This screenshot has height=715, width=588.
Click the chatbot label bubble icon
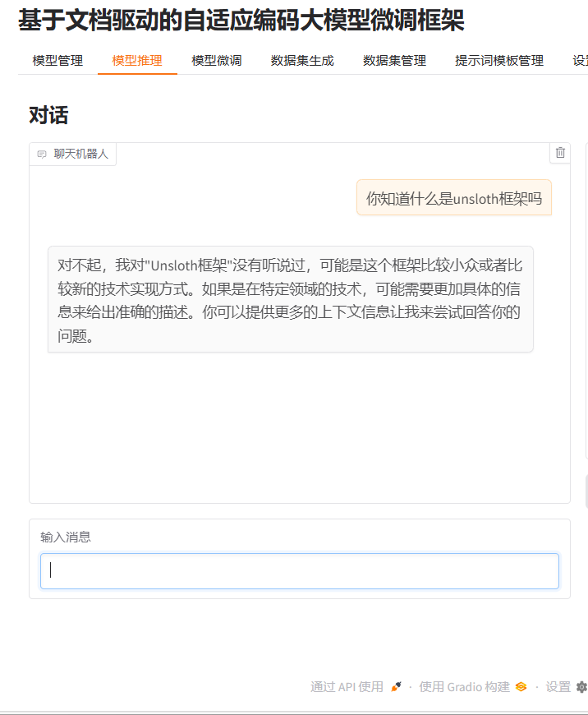pyautogui.click(x=42, y=155)
